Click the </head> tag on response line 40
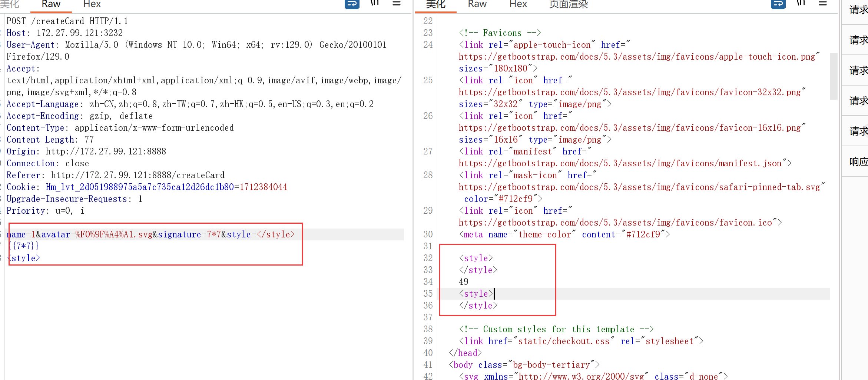 click(x=465, y=353)
